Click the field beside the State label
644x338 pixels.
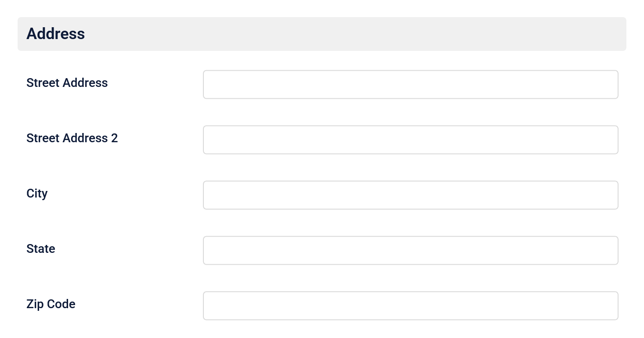410,250
